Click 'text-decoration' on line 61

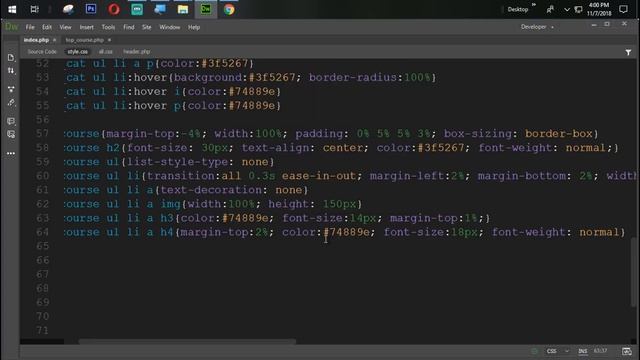[211, 190]
